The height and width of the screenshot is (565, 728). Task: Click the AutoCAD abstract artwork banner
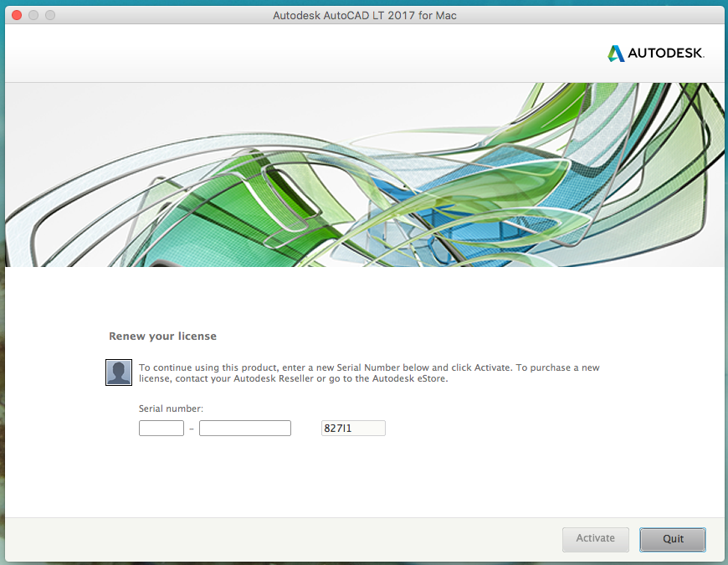tap(365, 175)
